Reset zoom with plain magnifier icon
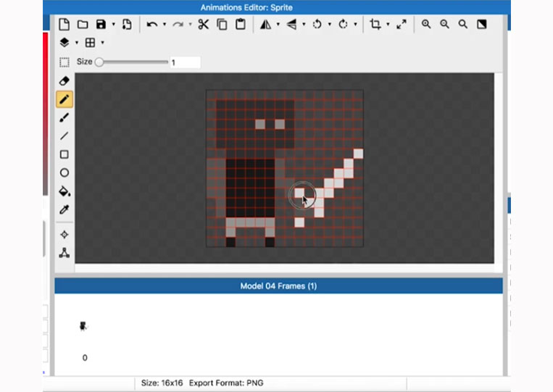The image size is (553, 392). pyautogui.click(x=463, y=25)
